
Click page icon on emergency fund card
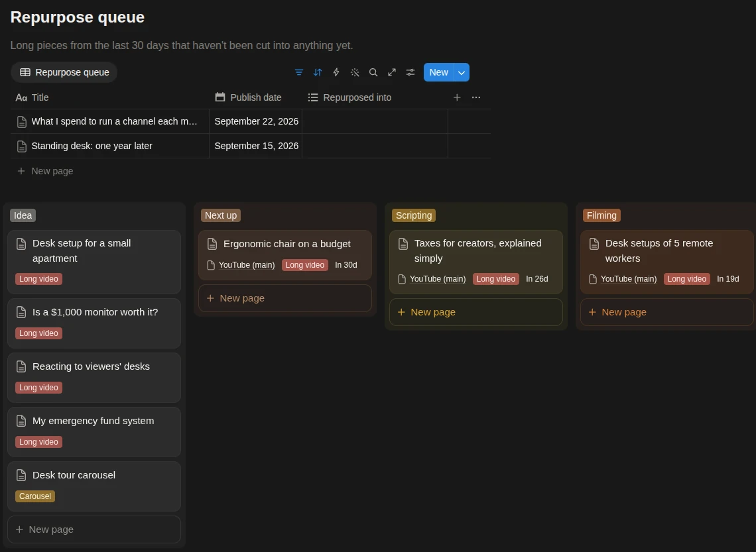coord(21,421)
